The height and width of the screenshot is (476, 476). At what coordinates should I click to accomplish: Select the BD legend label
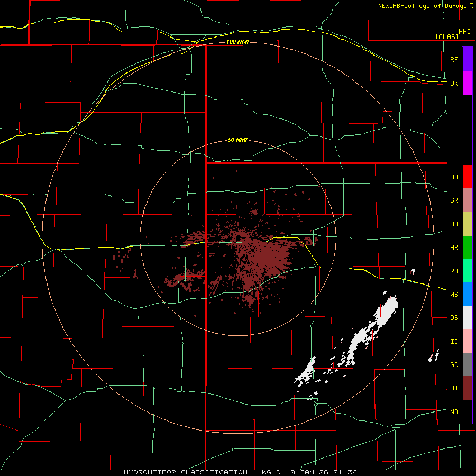click(x=454, y=224)
